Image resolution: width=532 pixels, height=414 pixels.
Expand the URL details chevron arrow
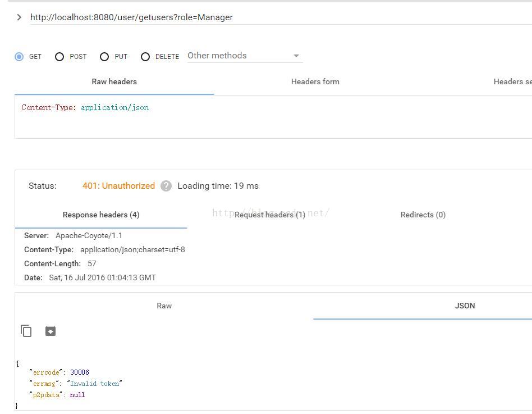coord(19,17)
